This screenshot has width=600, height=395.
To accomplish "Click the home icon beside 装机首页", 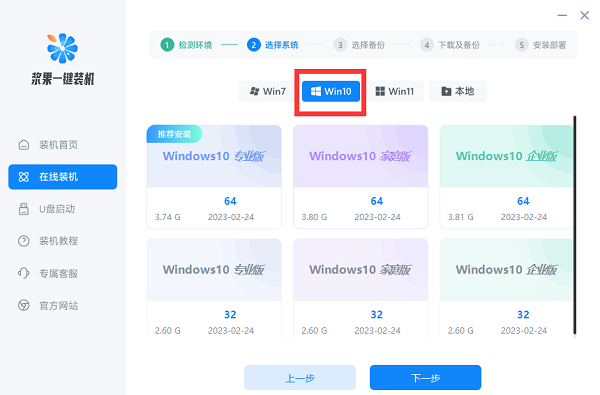I will tap(24, 145).
